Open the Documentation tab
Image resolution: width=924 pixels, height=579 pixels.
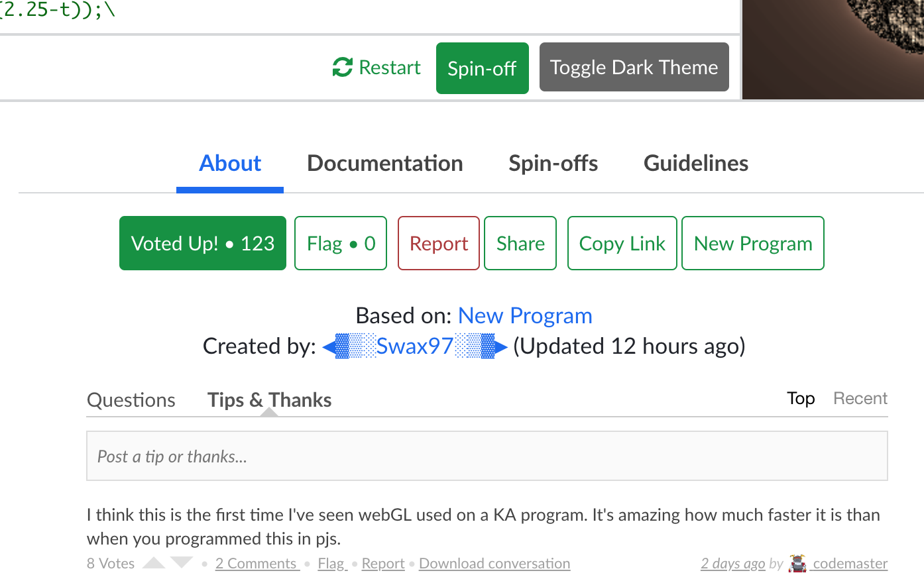[385, 164]
